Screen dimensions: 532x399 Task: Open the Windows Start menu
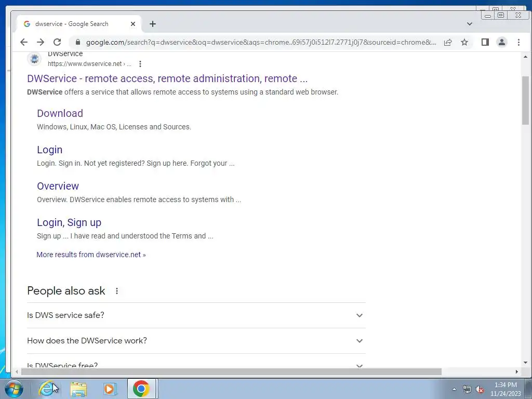coord(14,389)
